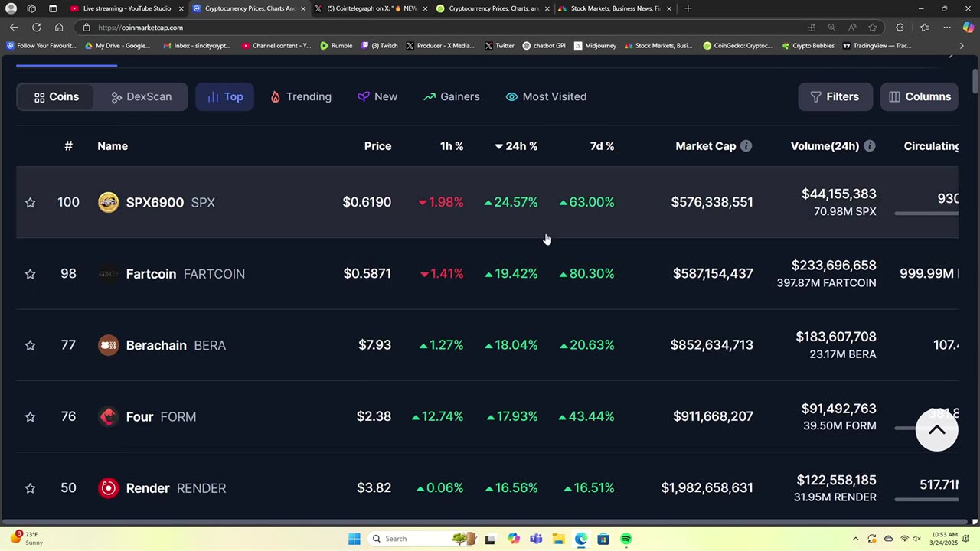
Task: Star SPX6900 to add to watchlist
Action: (x=30, y=203)
